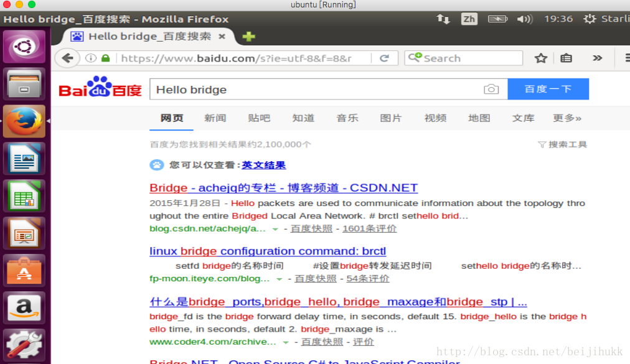
Task: Show bookmarks list toolbar icon
Action: point(566,58)
